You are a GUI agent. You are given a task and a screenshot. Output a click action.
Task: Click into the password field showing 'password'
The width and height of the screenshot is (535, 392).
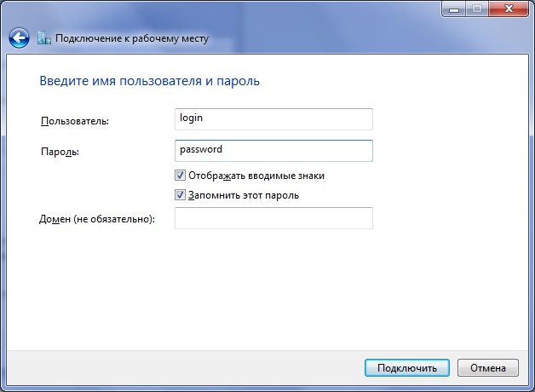(x=273, y=150)
